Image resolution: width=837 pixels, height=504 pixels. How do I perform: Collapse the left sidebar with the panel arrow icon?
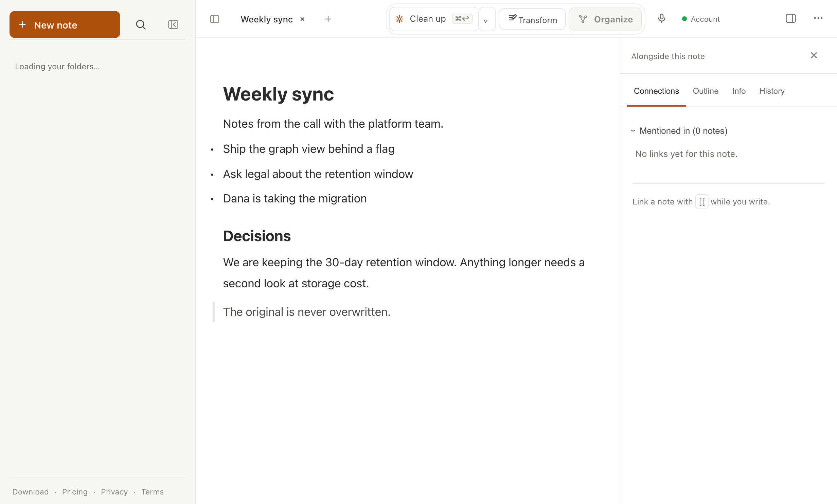[x=173, y=24]
